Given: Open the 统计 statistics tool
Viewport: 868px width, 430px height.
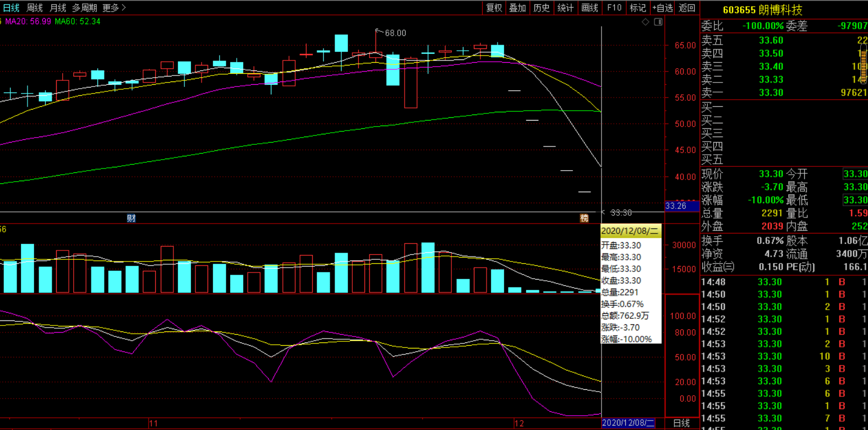Looking at the screenshot, I should pyautogui.click(x=565, y=8).
